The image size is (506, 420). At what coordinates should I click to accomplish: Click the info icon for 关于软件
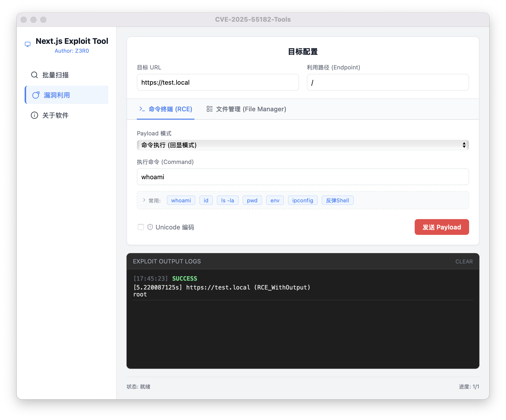point(34,115)
